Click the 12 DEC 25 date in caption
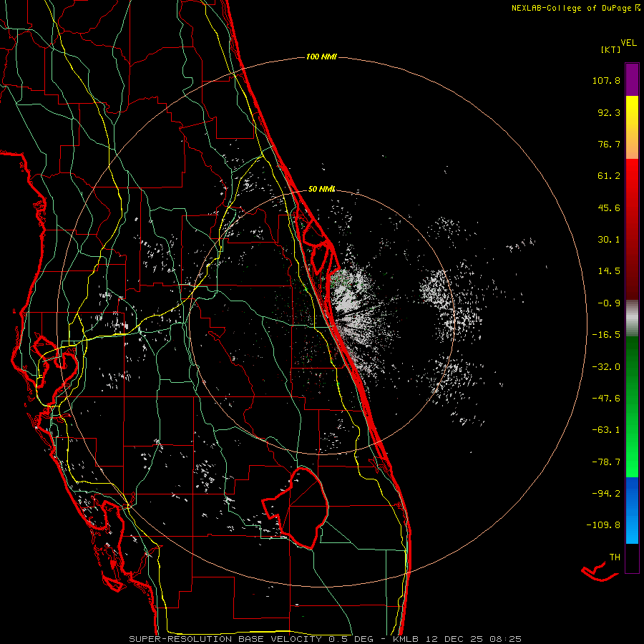The image size is (644, 644). click(x=457, y=639)
